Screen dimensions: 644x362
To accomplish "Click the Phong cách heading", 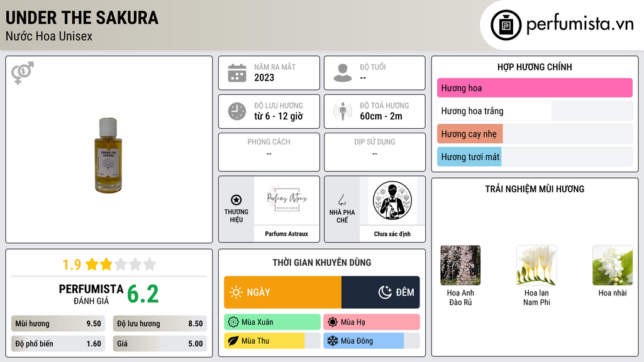I will [269, 141].
